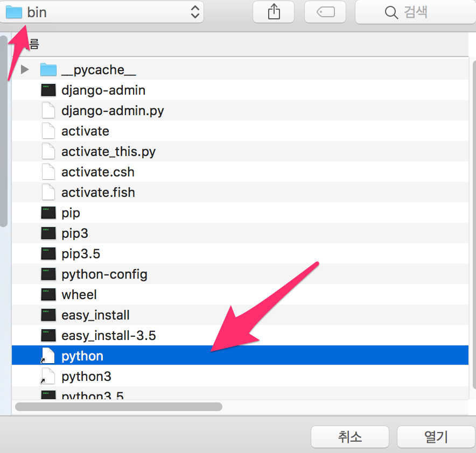Select the pip3.5 executable icon
Screen dimensions: 476x453
click(48, 253)
